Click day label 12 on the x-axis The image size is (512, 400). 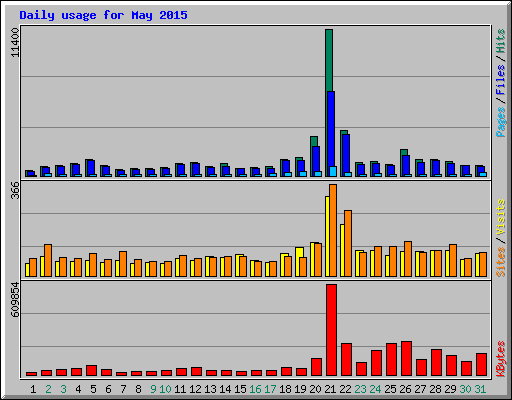(195, 389)
